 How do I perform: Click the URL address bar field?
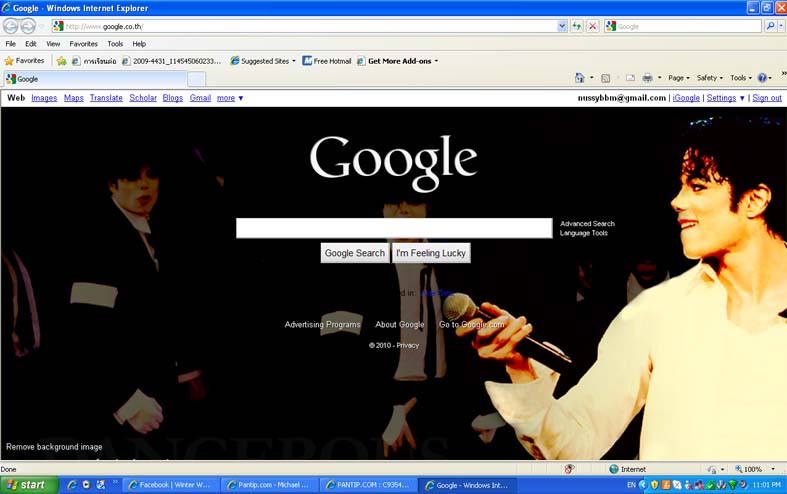coord(310,26)
